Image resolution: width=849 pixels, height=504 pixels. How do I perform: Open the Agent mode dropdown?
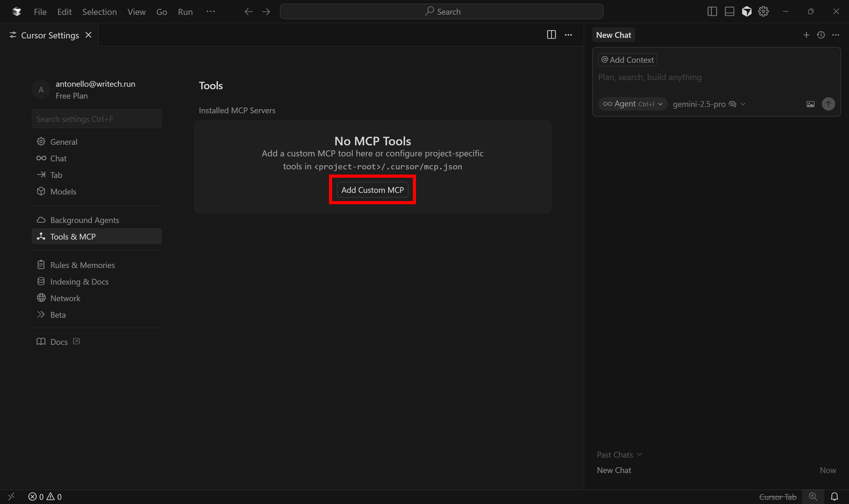(633, 103)
